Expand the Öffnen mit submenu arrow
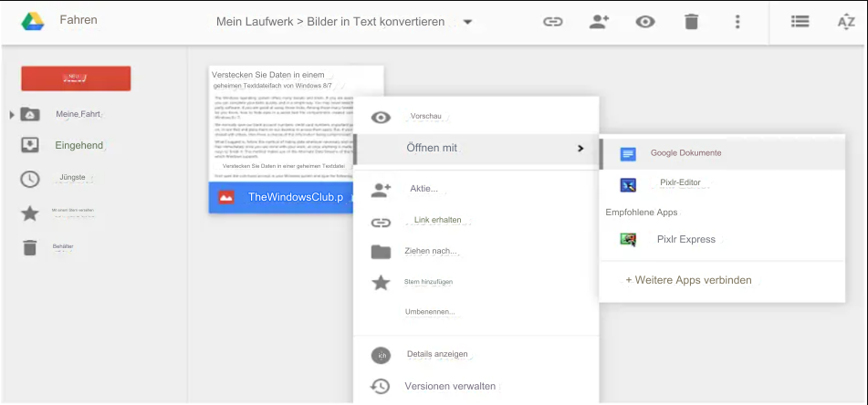Viewport: 868px width, 405px height. click(580, 149)
